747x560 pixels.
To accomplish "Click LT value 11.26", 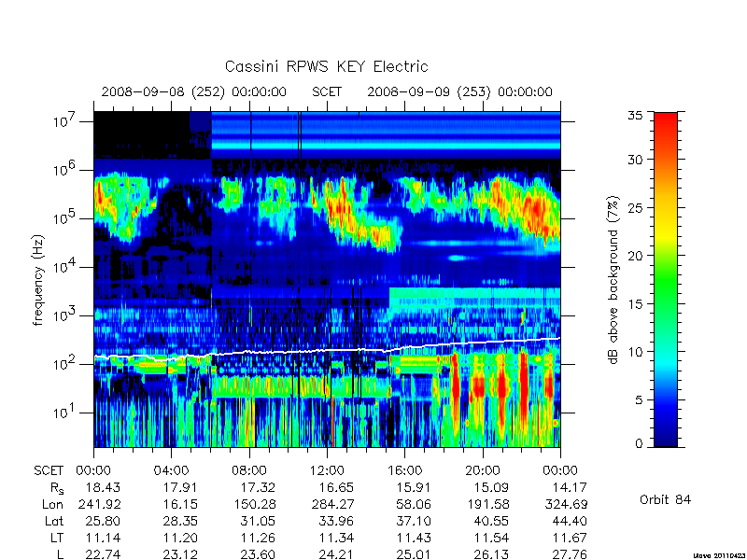I will 259,539.
